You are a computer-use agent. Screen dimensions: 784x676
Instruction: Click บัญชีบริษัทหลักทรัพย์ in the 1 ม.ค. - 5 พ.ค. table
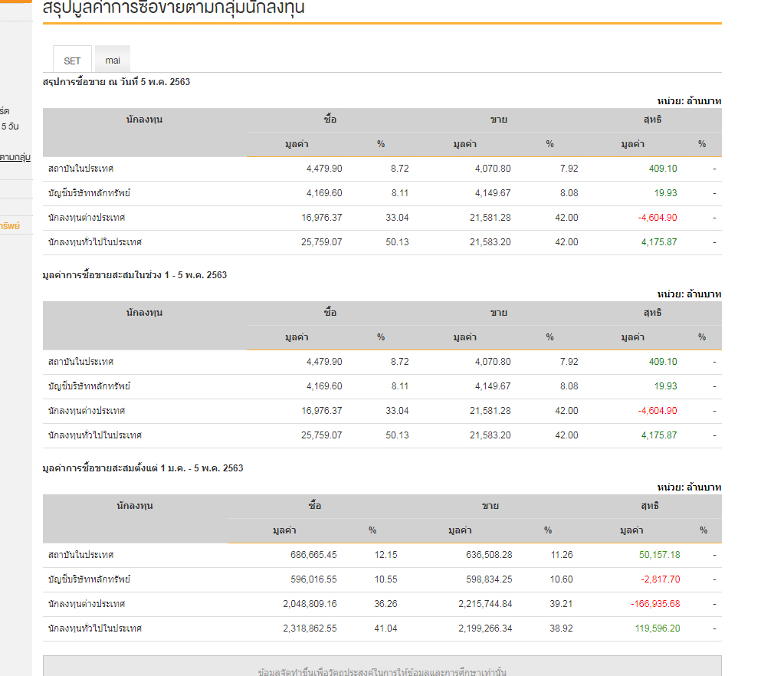[89, 579]
